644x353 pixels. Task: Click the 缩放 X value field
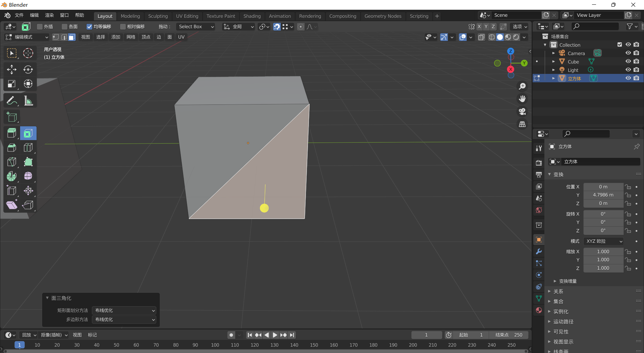pos(603,252)
